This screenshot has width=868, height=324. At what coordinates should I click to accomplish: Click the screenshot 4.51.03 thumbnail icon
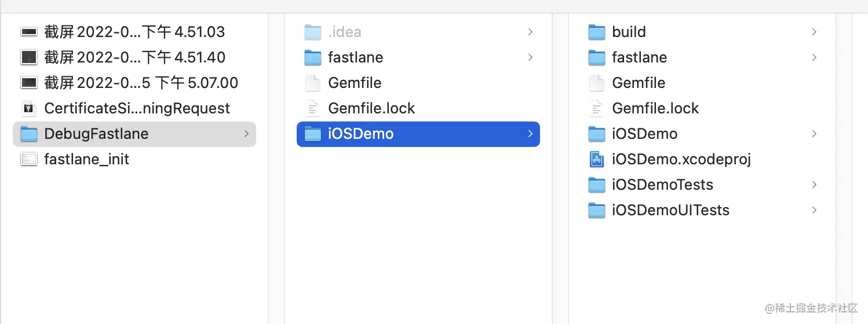(28, 32)
